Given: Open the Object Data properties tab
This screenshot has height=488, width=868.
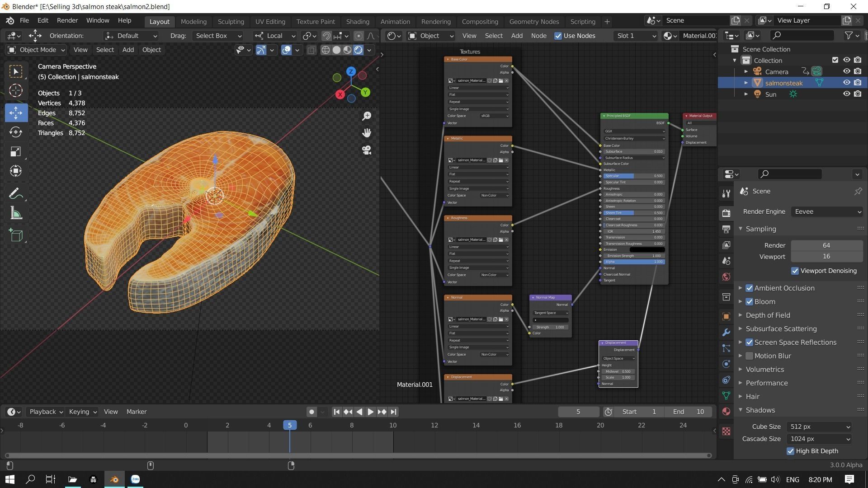Looking at the screenshot, I should [726, 395].
